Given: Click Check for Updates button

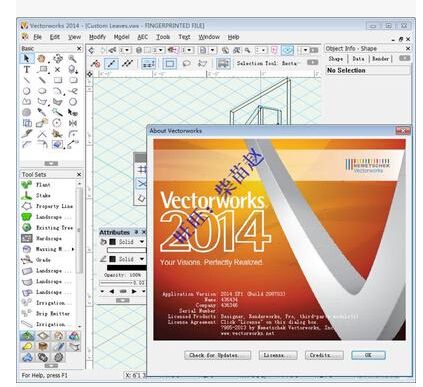Looking at the screenshot, I should click(217, 355).
